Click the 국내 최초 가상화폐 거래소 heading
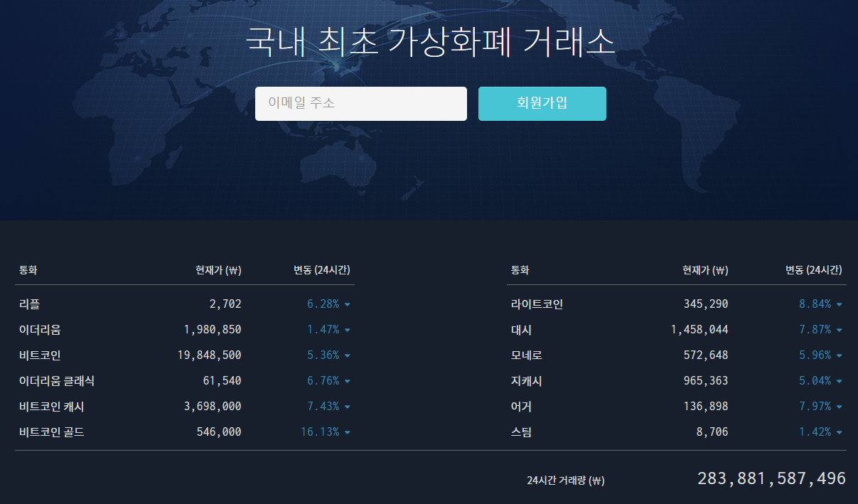The image size is (858, 504). 430,42
